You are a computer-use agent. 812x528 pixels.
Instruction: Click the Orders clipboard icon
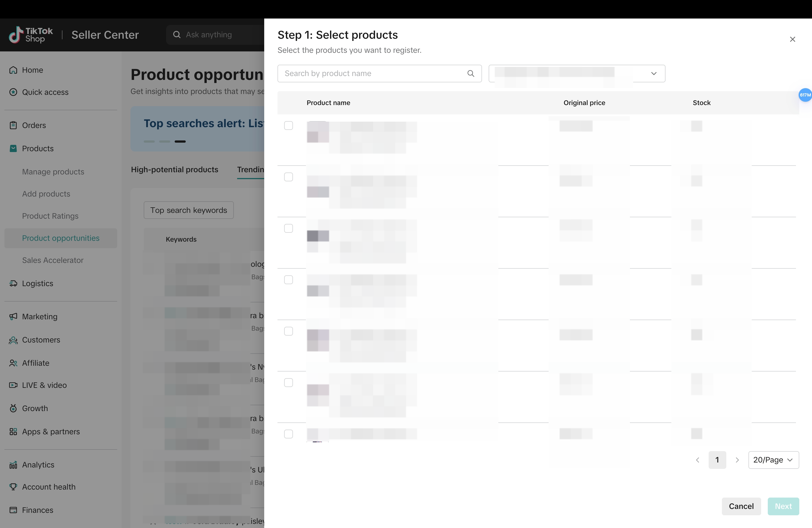(13, 125)
